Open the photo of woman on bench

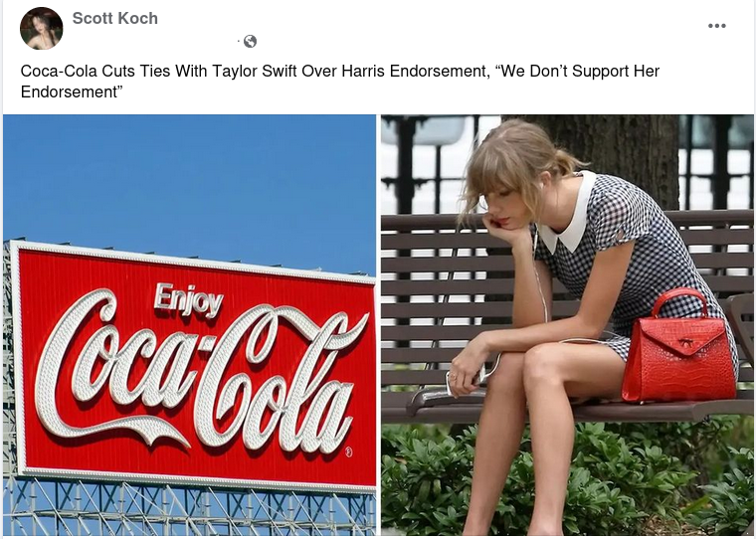point(567,325)
